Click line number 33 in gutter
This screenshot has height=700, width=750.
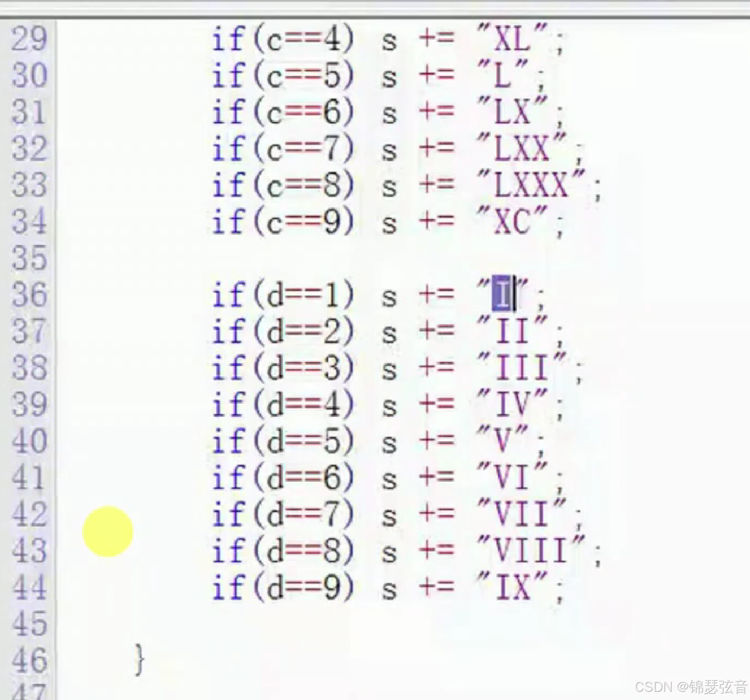tap(29, 185)
